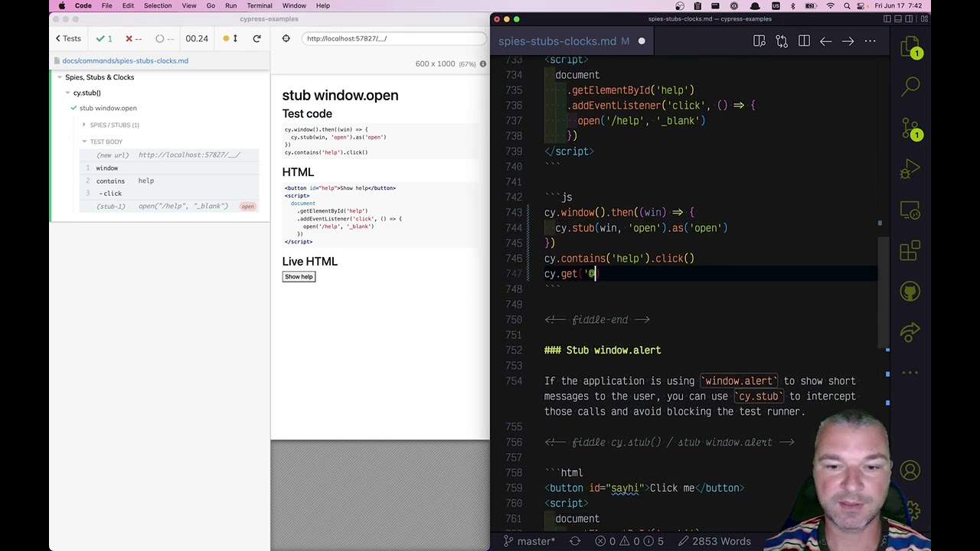Open the File menu
The image size is (980, 551).
tap(107, 6)
